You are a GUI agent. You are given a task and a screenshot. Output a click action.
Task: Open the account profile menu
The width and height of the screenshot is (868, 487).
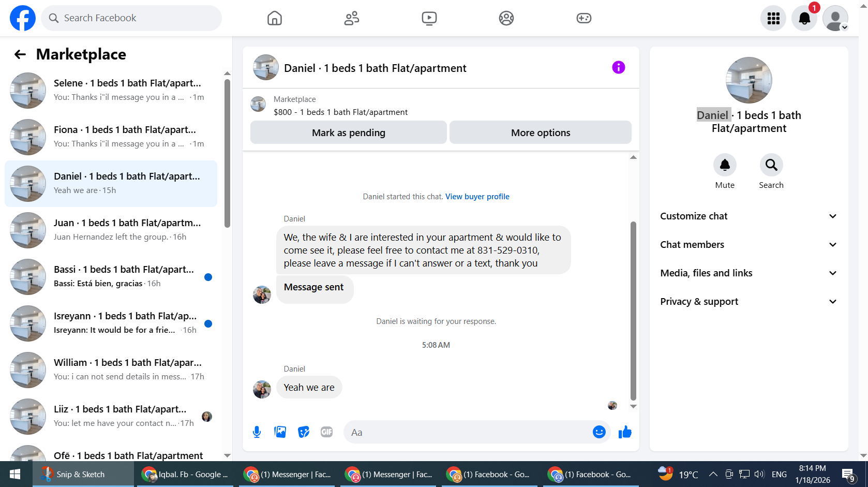(x=835, y=18)
